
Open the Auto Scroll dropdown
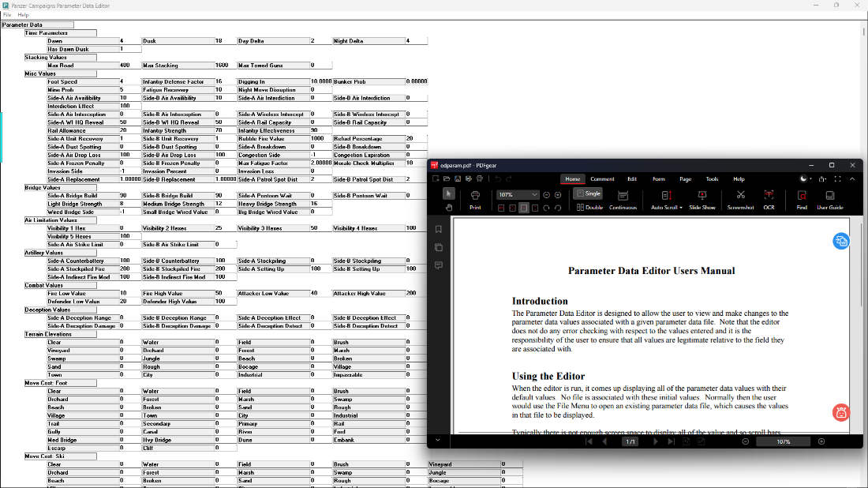point(667,200)
